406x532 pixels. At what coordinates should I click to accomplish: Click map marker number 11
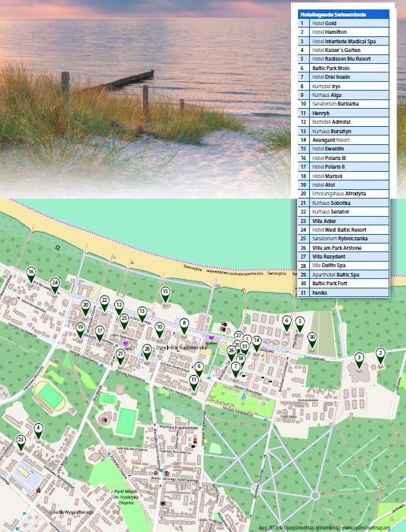[194, 382]
